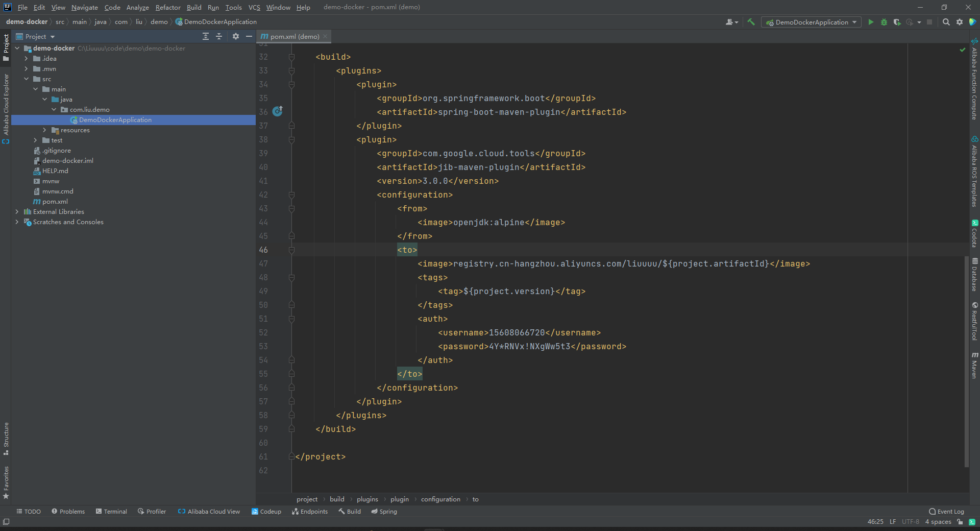Collapse all in the Project panel
The image size is (980, 531).
pos(219,36)
